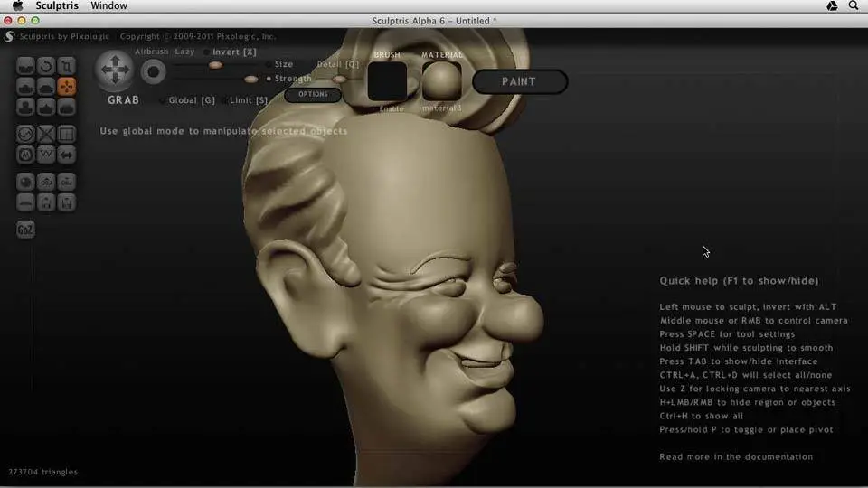868x488 pixels.
Task: Click the Detail [Q] slider handle
Action: (339, 80)
